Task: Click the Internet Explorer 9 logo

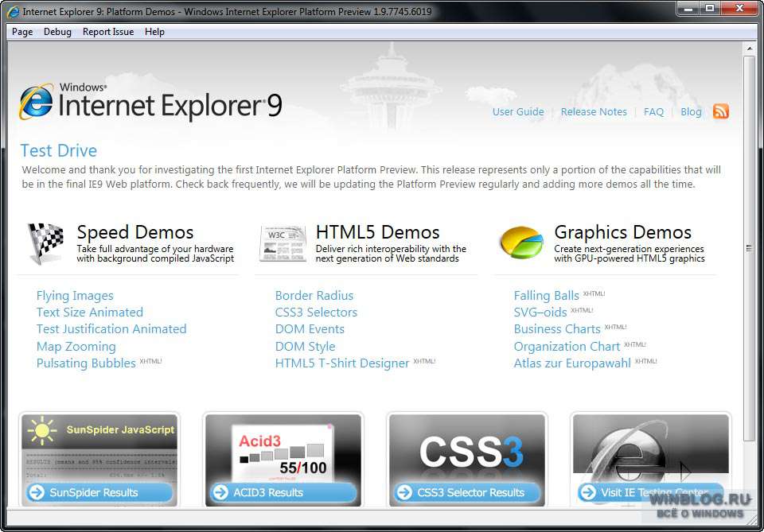Action: (150, 102)
